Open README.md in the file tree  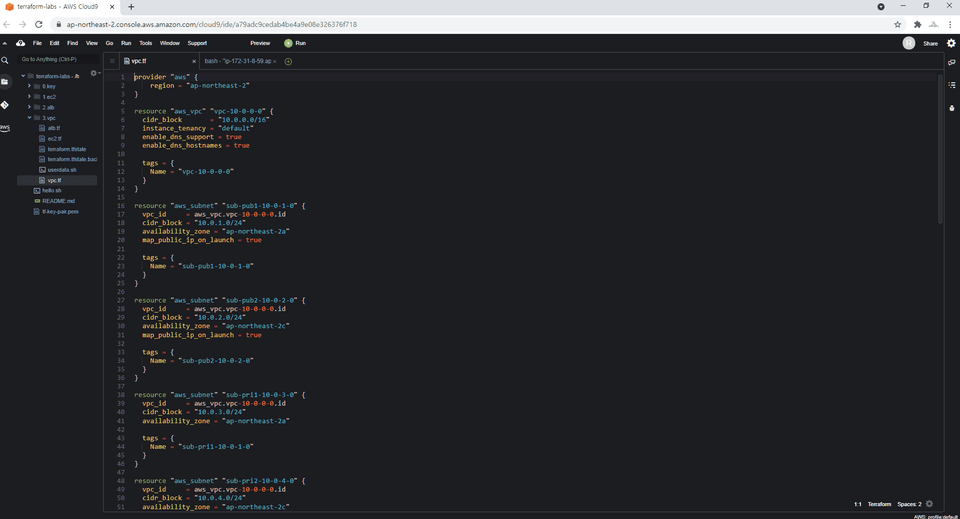click(x=58, y=201)
